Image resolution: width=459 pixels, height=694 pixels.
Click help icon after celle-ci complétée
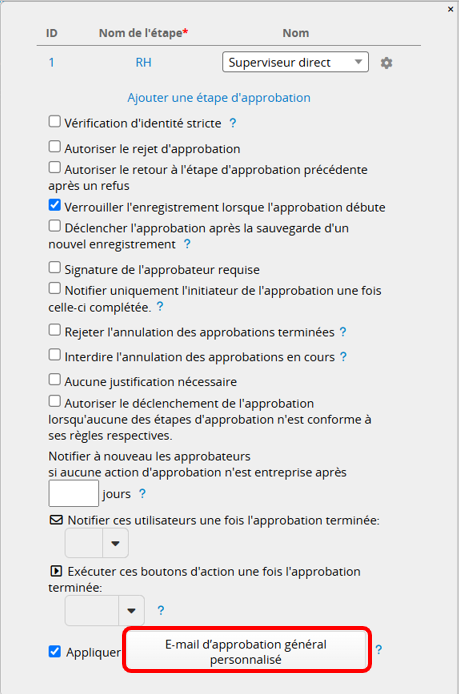click(160, 307)
